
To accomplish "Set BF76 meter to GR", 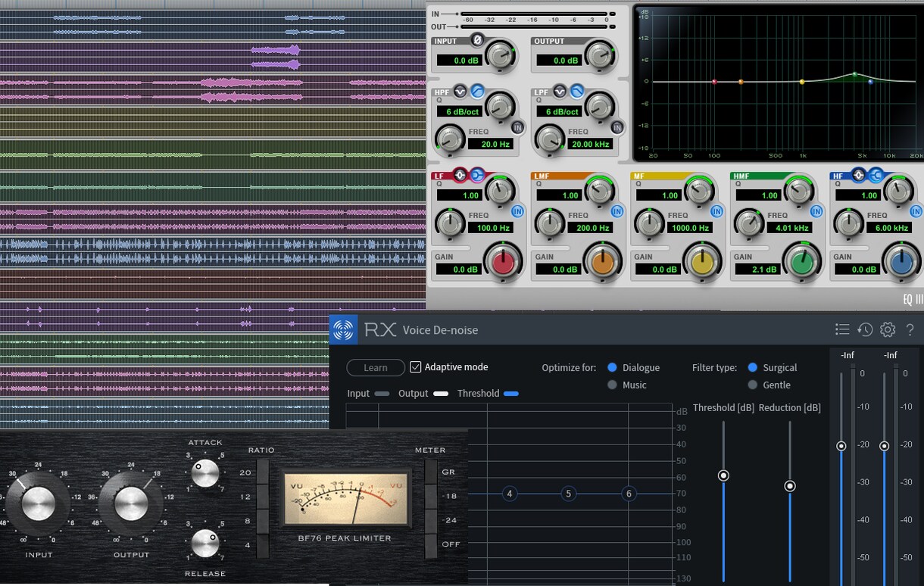I will [x=430, y=472].
